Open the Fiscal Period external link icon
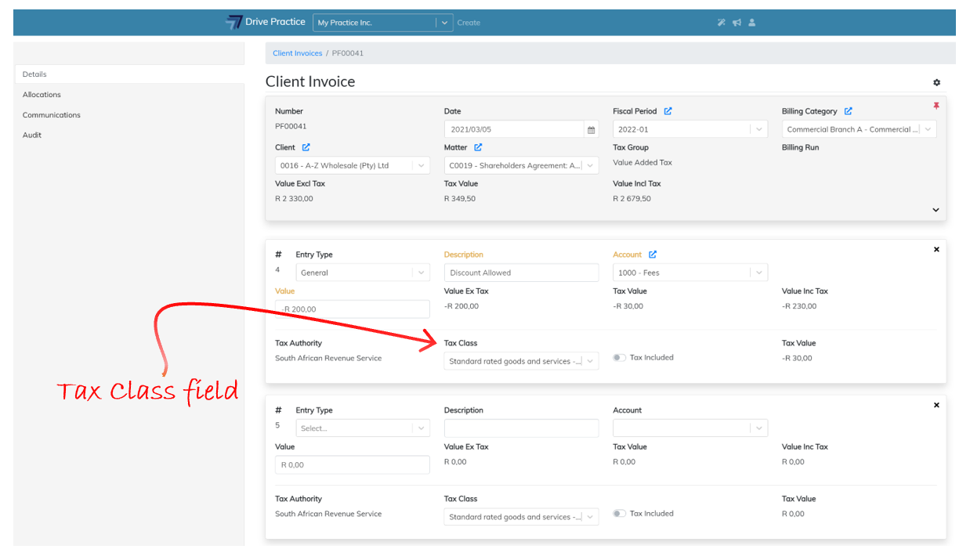This screenshot has width=970, height=560. 668,111
